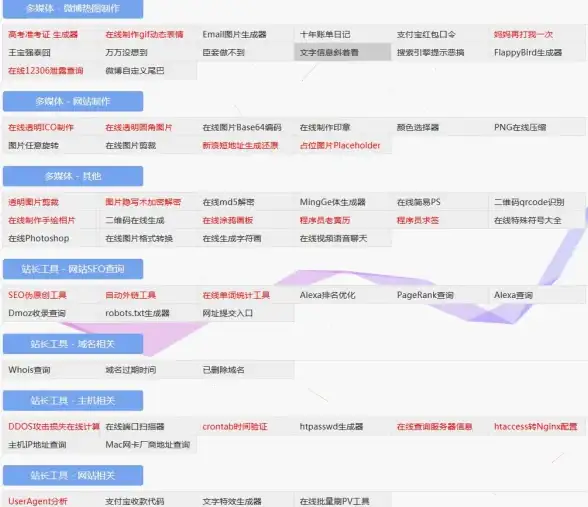Open 在线图片剪裁 link
This screenshot has width=588, height=507.
tap(130, 146)
